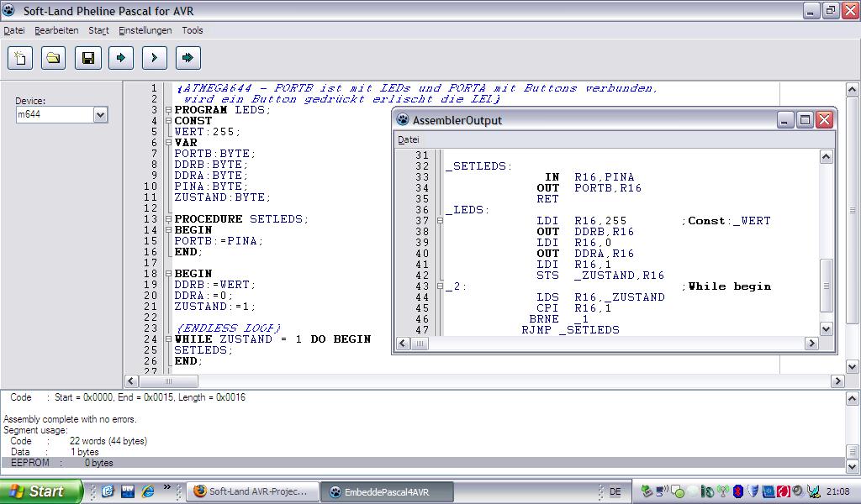Click code line 'PORTB:=PINA;'
861x504 pixels.
219,241
